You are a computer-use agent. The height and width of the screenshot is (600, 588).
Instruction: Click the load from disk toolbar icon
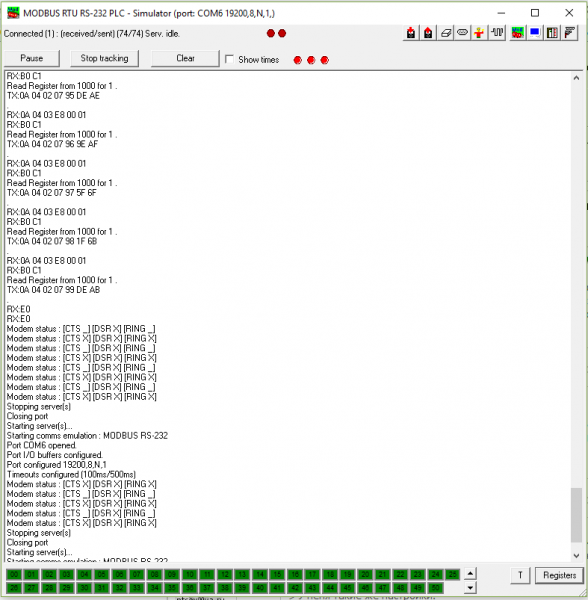pyautogui.click(x=410, y=33)
